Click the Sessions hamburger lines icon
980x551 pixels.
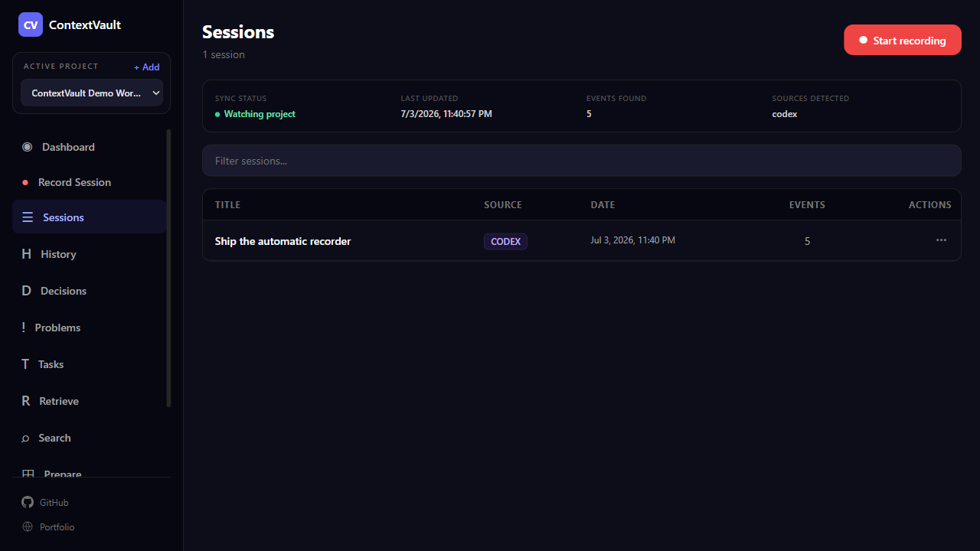(x=28, y=217)
